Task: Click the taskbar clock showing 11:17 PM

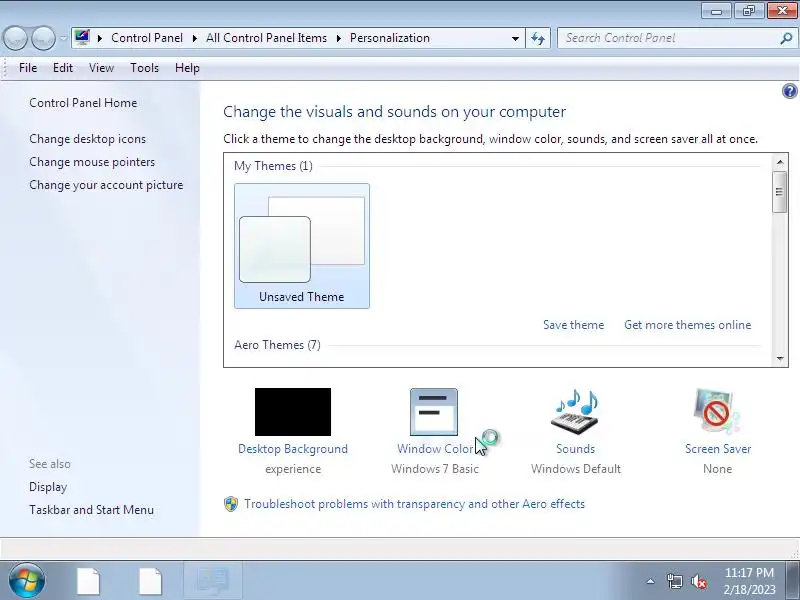Action: click(749, 581)
